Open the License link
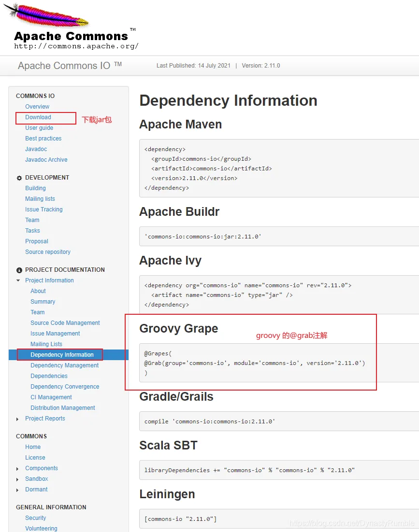 (35, 457)
